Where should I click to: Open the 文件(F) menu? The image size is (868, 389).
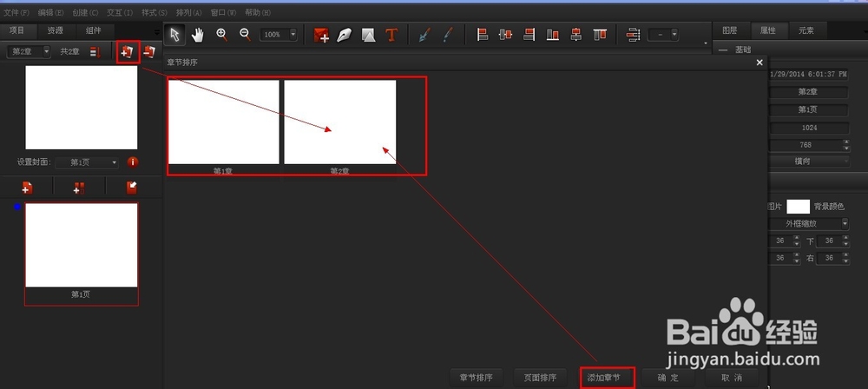click(x=16, y=12)
